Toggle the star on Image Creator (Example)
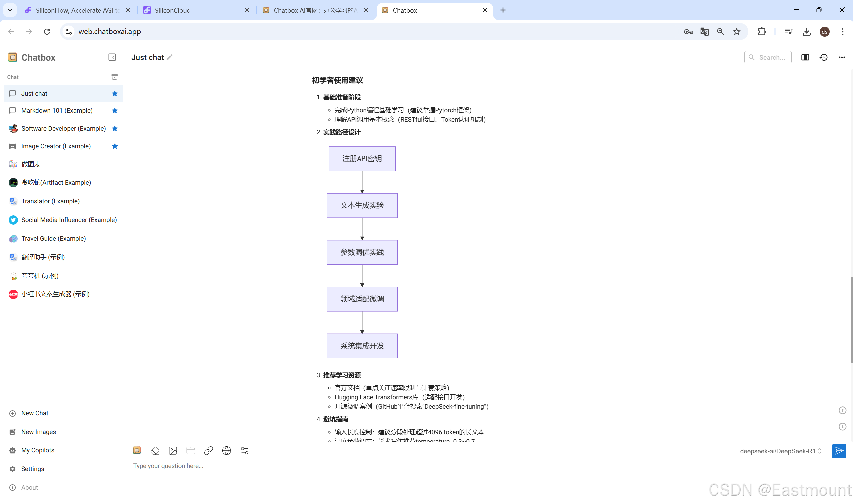853x504 pixels. pos(115,146)
